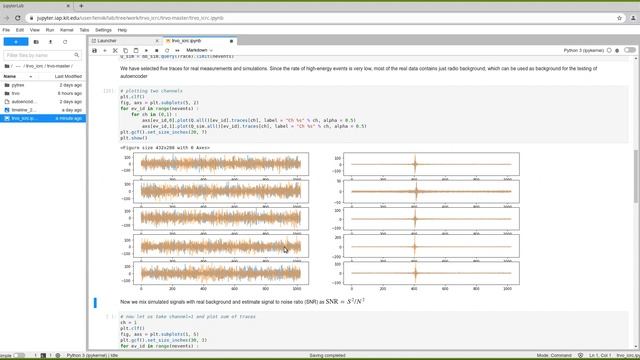Save the notebook with the disk icon
This screenshot has height=360, width=640.
coord(94,51)
